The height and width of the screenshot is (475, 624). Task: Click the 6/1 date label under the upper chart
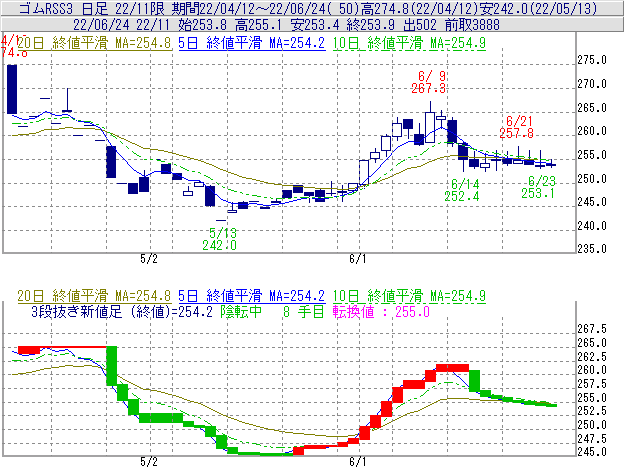pos(358,259)
